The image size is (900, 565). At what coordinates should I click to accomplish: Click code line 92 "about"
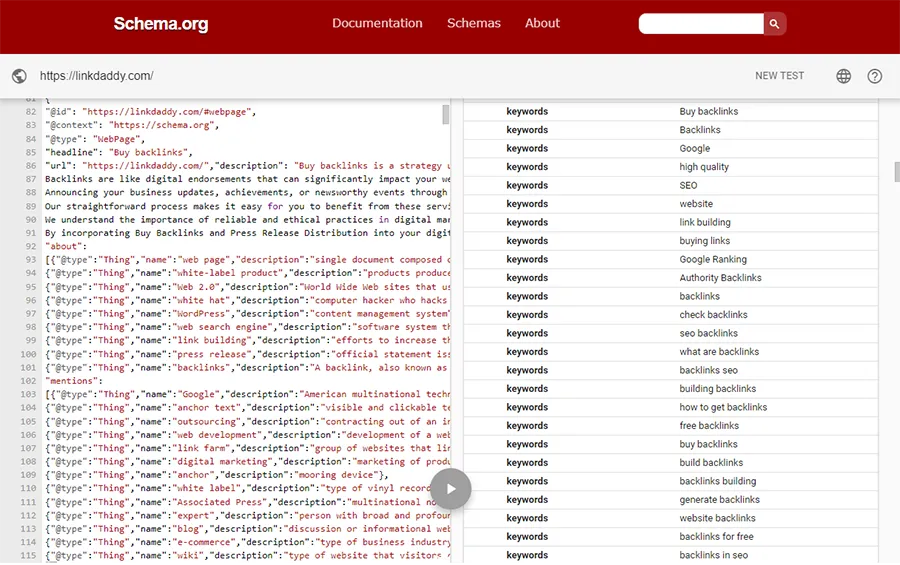coord(66,246)
